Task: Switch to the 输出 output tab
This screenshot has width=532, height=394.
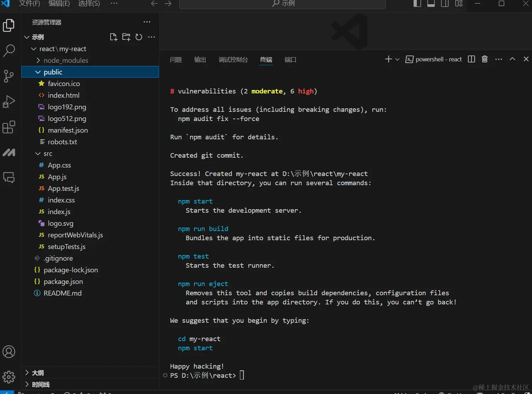Action: coord(200,60)
